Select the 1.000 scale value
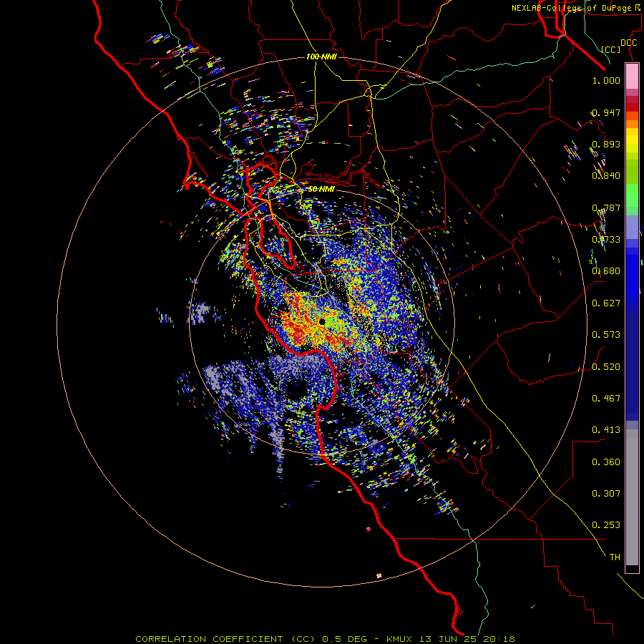644x644 pixels. (x=606, y=80)
